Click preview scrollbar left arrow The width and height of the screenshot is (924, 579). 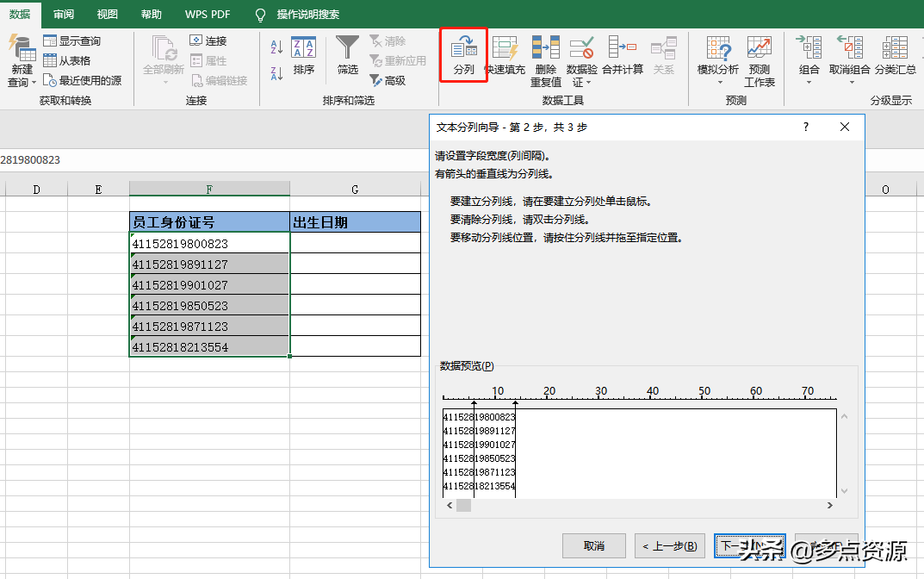tap(450, 505)
